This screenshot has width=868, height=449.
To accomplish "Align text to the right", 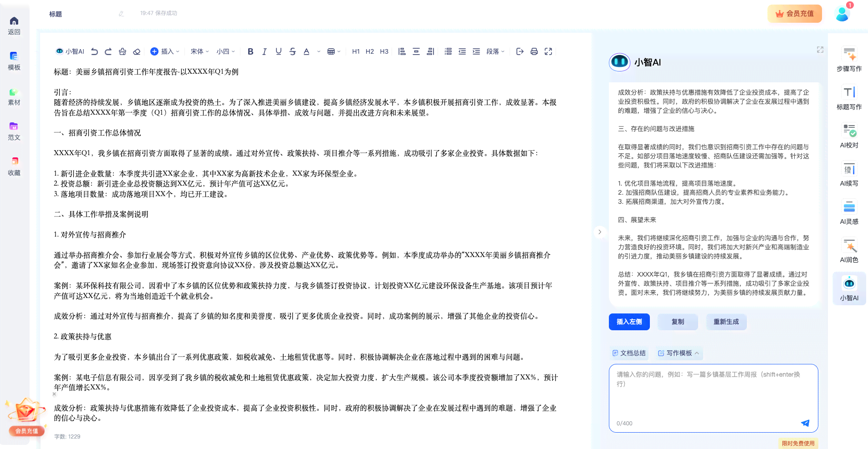I will click(x=430, y=51).
